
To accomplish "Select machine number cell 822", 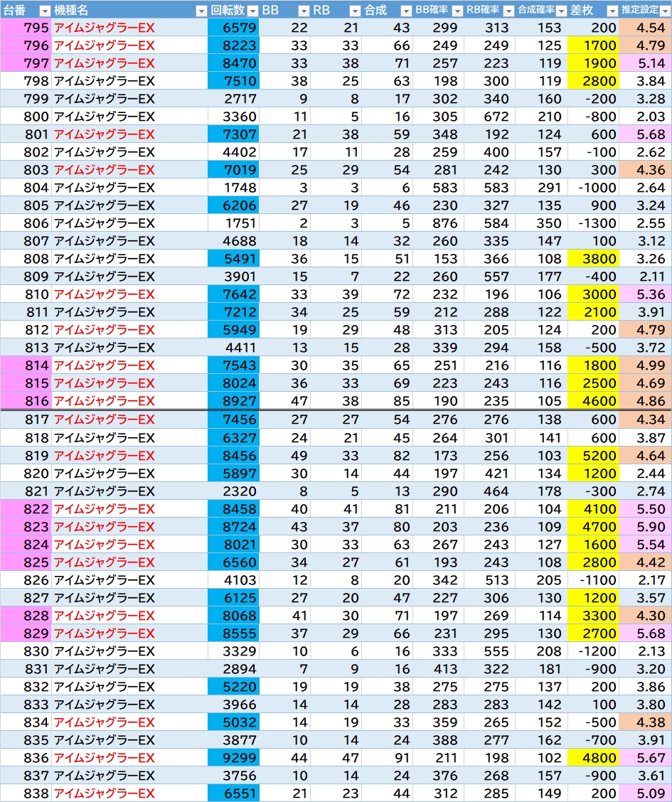I will [x=26, y=509].
